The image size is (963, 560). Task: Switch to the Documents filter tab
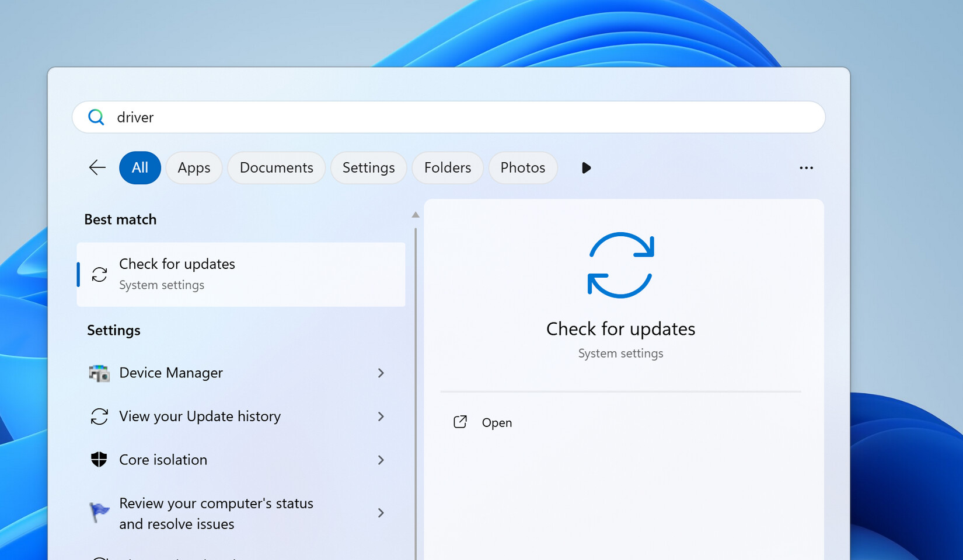[x=276, y=167]
